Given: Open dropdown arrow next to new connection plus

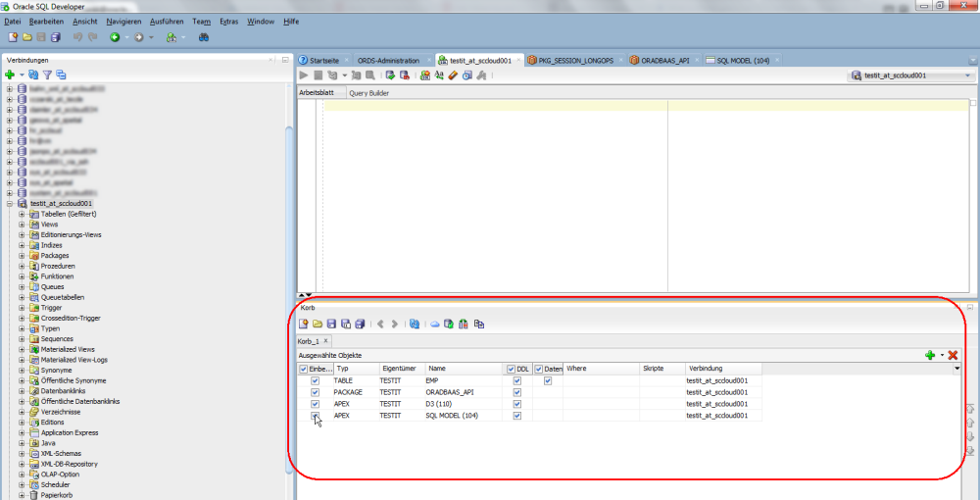Looking at the screenshot, I should tap(22, 75).
